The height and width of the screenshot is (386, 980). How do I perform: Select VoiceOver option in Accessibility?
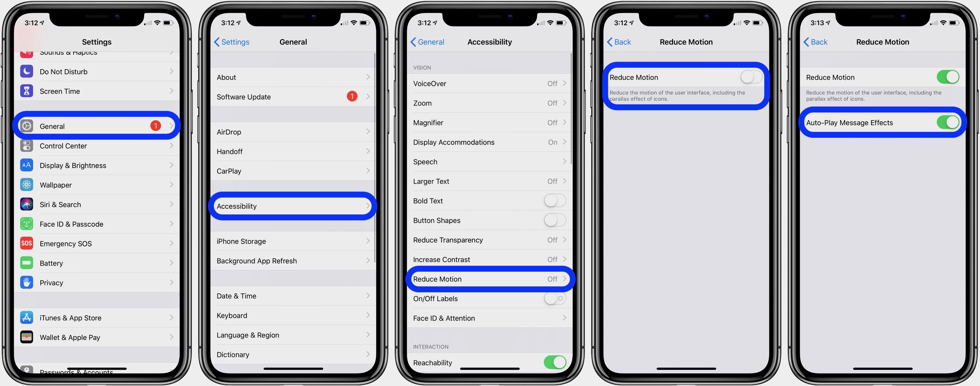point(489,83)
